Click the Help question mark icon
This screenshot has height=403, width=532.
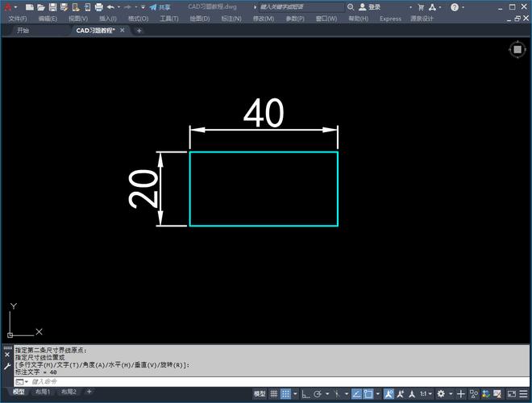point(455,7)
